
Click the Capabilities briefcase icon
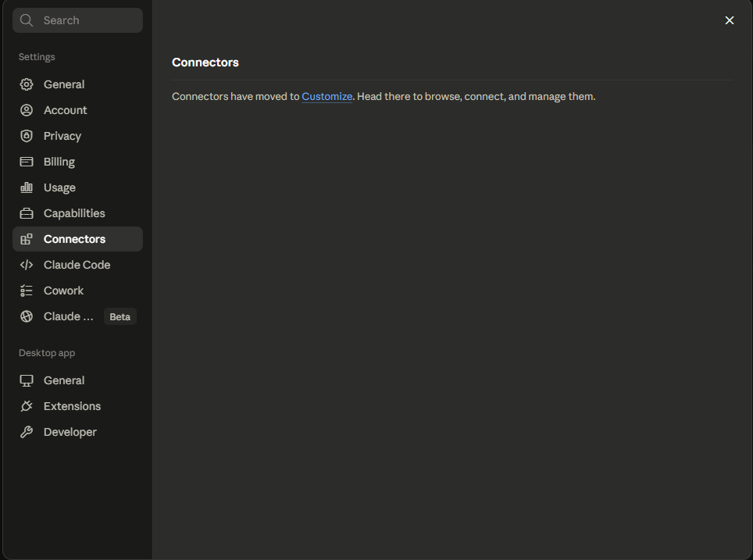(x=27, y=213)
